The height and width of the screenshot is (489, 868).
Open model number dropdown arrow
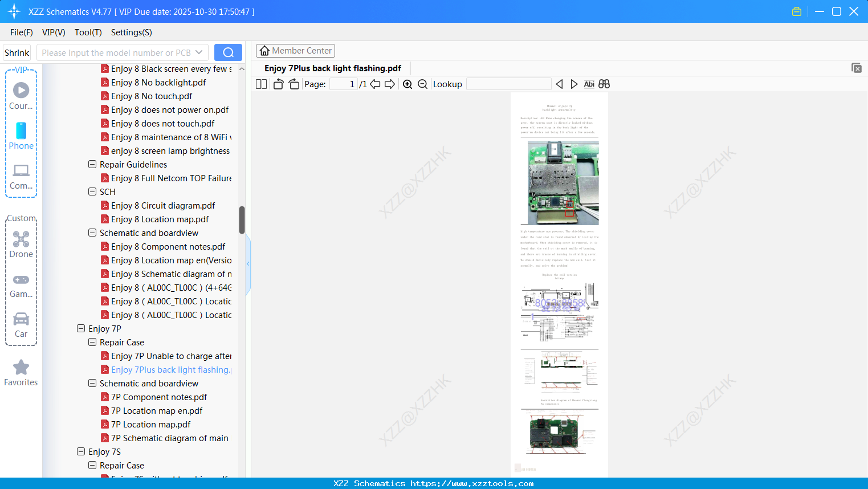point(199,52)
